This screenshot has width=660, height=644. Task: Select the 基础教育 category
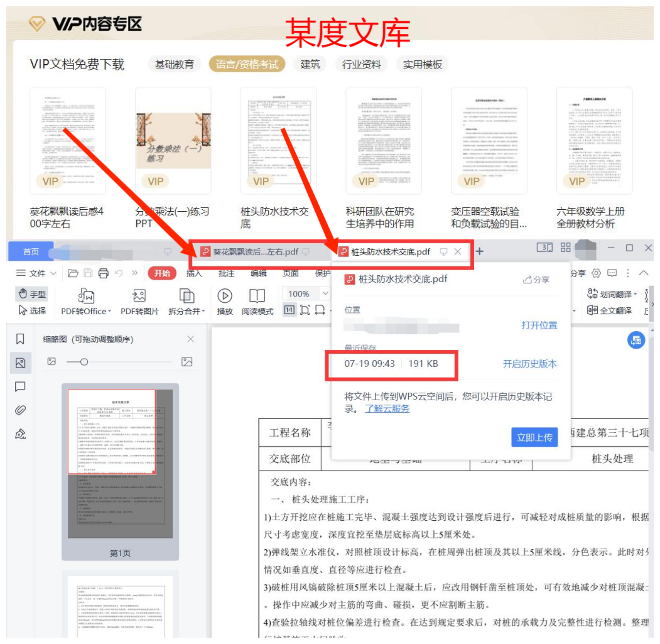[x=174, y=64]
